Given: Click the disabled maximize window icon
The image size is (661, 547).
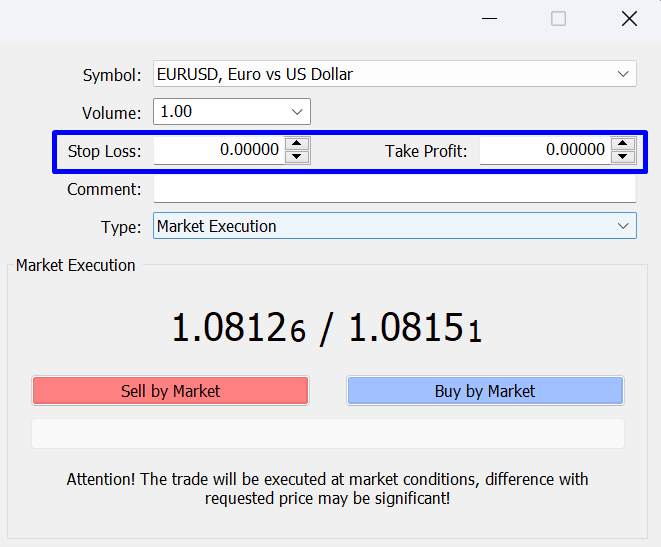Looking at the screenshot, I should point(559,19).
